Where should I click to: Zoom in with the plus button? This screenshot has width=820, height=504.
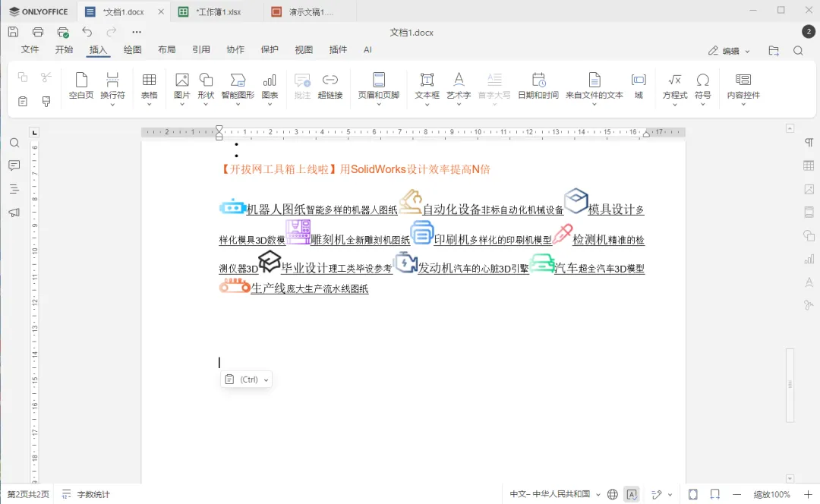(808, 494)
